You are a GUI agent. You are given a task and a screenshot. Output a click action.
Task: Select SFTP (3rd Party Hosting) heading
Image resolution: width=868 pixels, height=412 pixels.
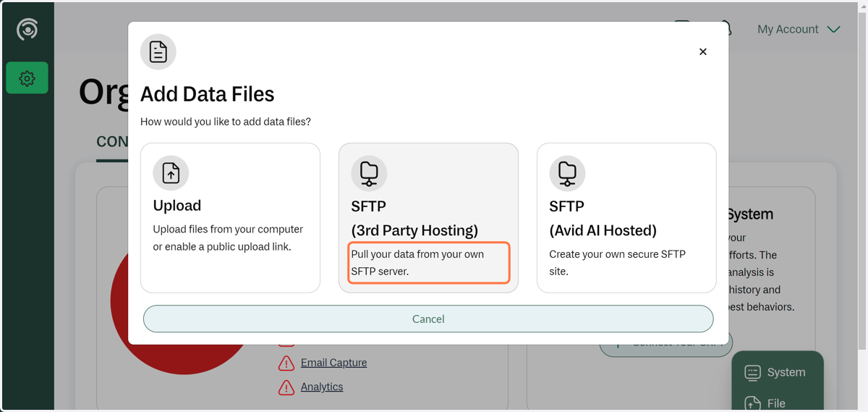pos(414,218)
